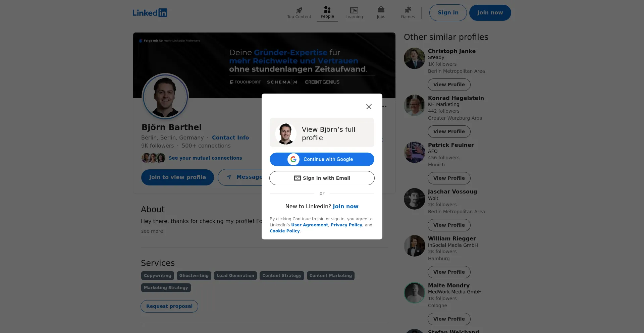644x333 pixels.
Task: View Profile of Christoph Janke
Action: pyautogui.click(x=449, y=85)
